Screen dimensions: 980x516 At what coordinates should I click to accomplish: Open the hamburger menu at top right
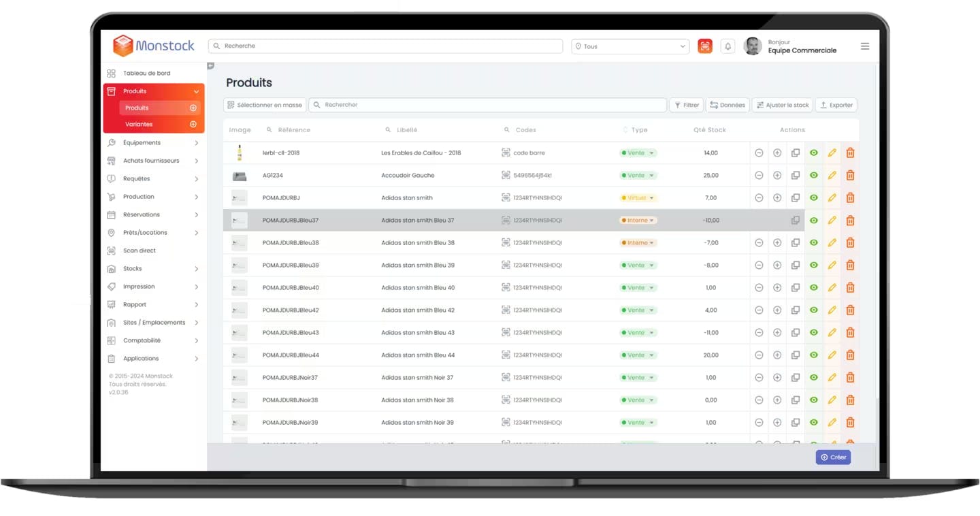865,46
